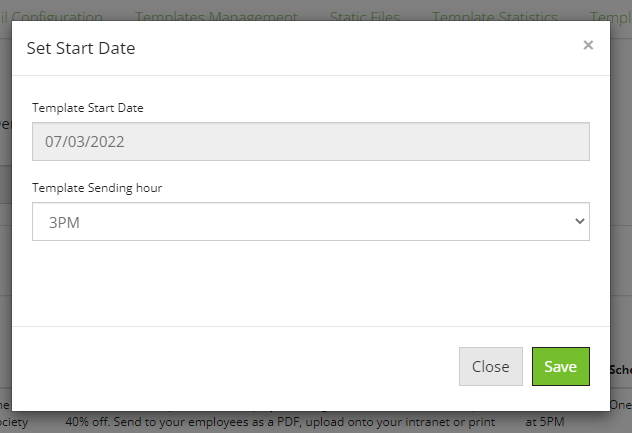
Task: Dismiss the dialog with the X icon
Action: click(588, 45)
